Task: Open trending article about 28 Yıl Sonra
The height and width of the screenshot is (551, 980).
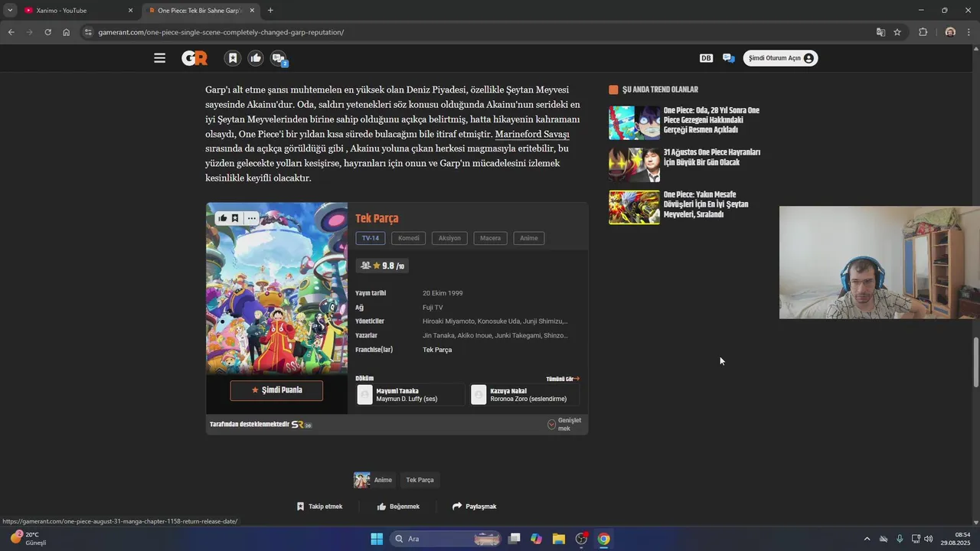Action: (711, 120)
